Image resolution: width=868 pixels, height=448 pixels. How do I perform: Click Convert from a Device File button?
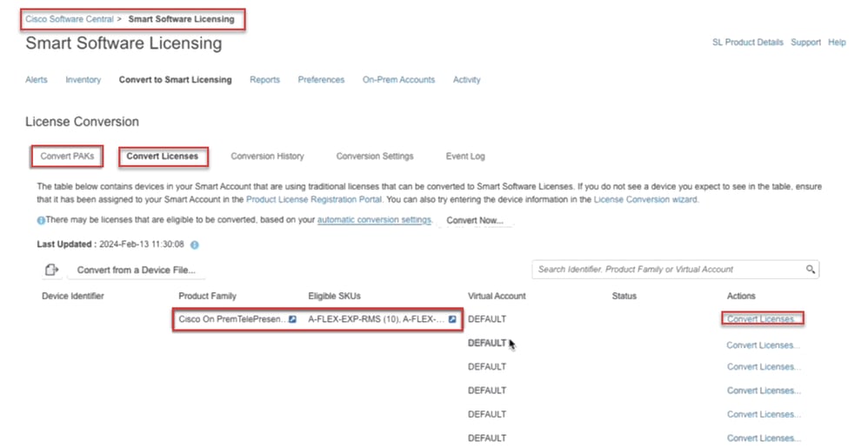[x=137, y=271]
